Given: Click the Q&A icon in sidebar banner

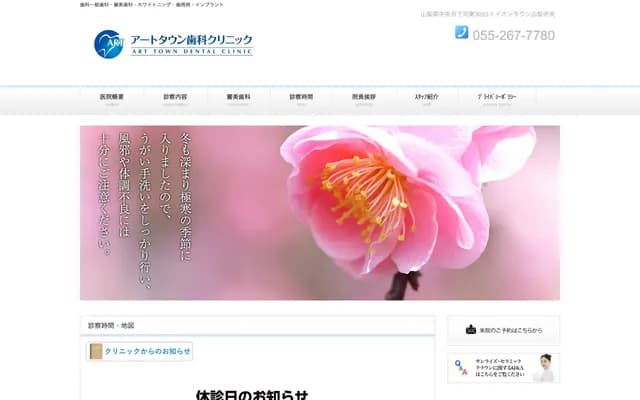Looking at the screenshot, I should pyautogui.click(x=461, y=367).
